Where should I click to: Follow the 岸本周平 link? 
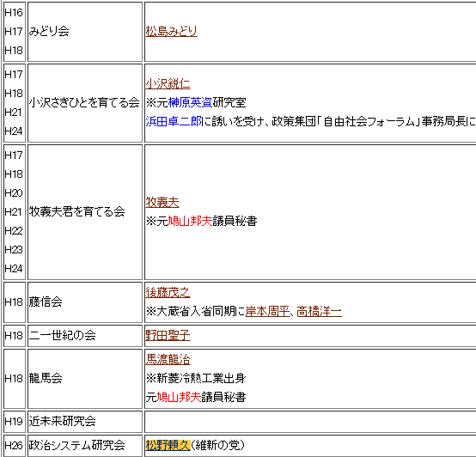tap(267, 311)
